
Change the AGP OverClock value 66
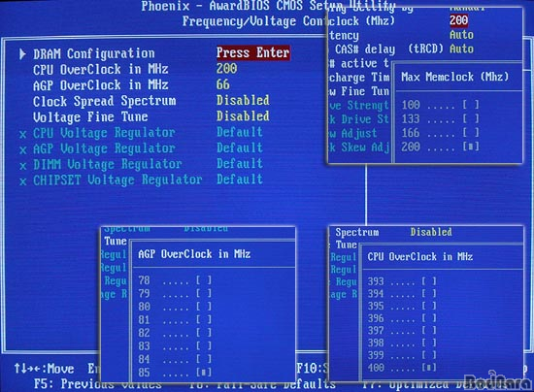click(x=223, y=84)
